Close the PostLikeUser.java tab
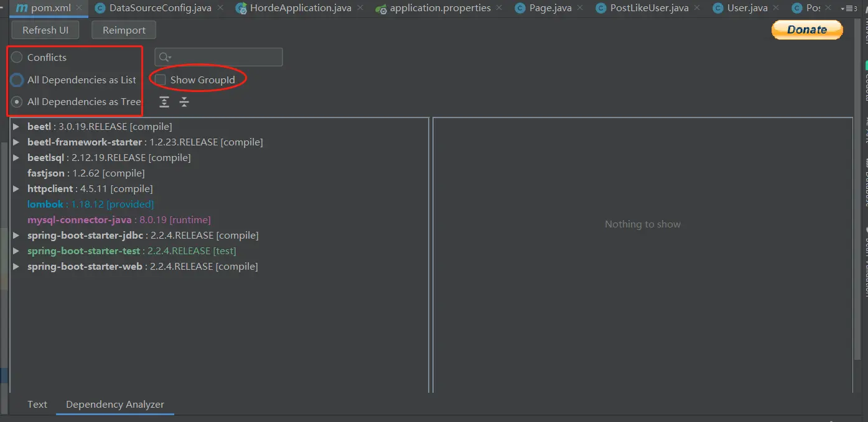 pyautogui.click(x=698, y=8)
